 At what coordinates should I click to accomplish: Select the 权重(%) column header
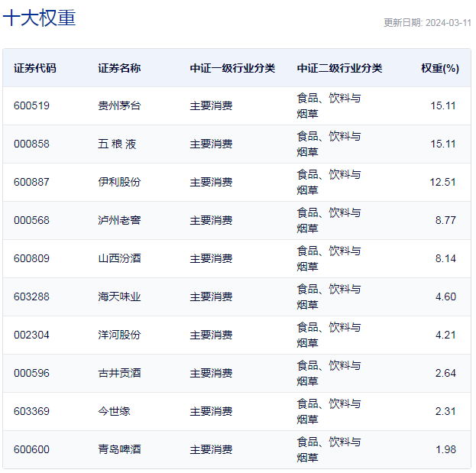click(440, 68)
